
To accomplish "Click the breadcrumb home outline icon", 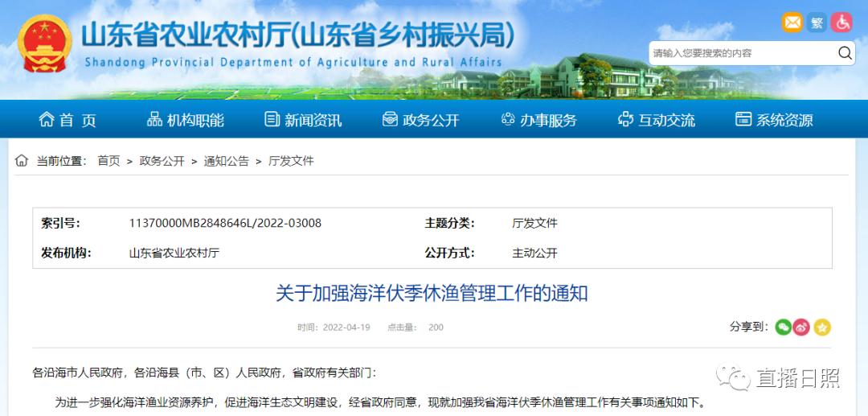I will point(22,161).
